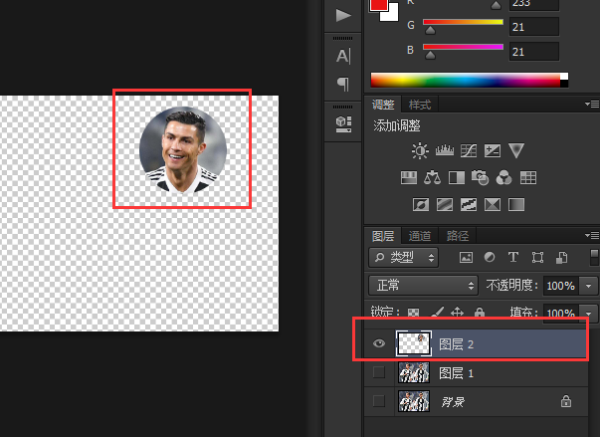Hide 图层 2 using eye icon

tap(379, 344)
